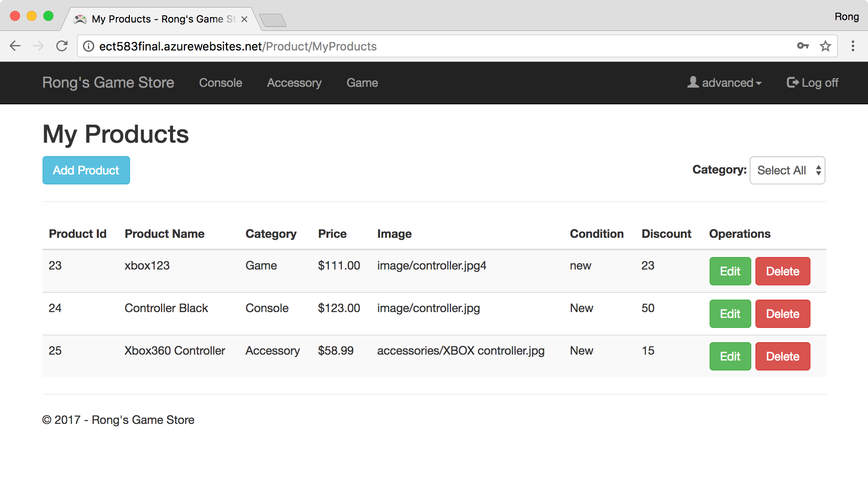Reload the current page

pos(62,46)
